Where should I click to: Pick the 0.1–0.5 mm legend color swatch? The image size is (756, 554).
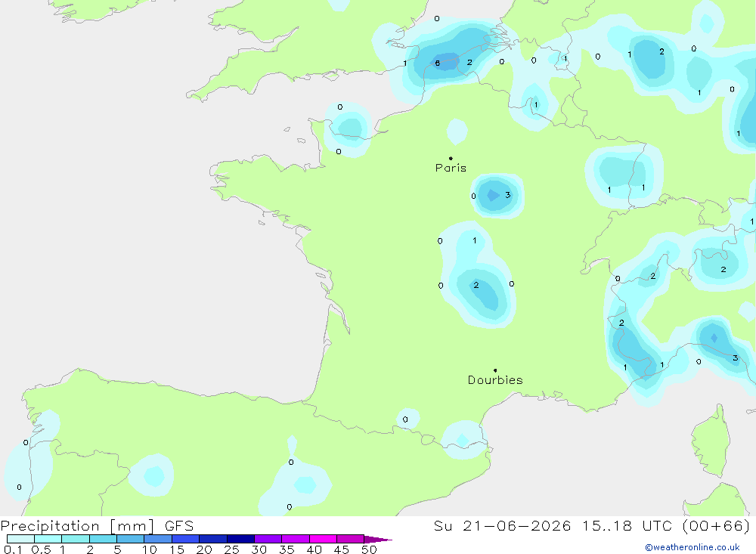pyautogui.click(x=20, y=539)
